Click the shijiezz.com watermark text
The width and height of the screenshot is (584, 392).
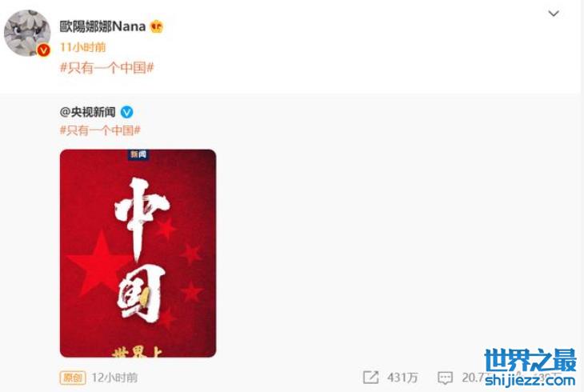pyautogui.click(x=530, y=381)
